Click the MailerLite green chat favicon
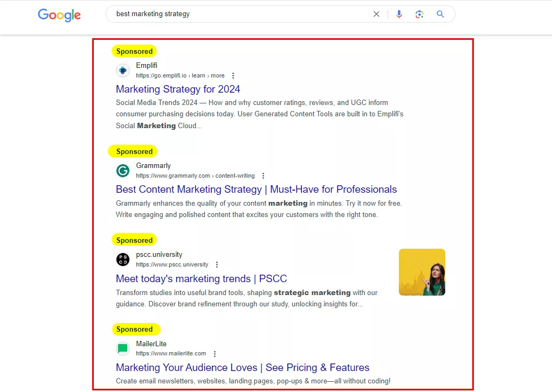The width and height of the screenshot is (552, 392). point(123,348)
